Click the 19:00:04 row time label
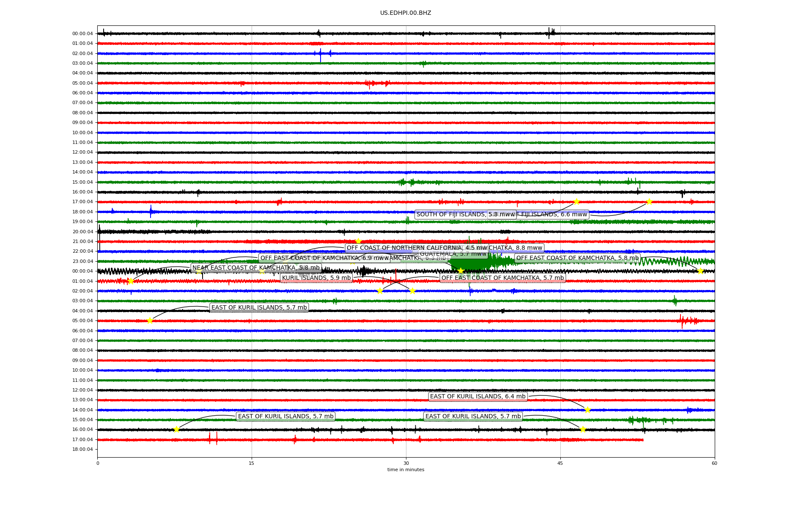Image resolution: width=812 pixels, height=508 pixels. (82, 222)
